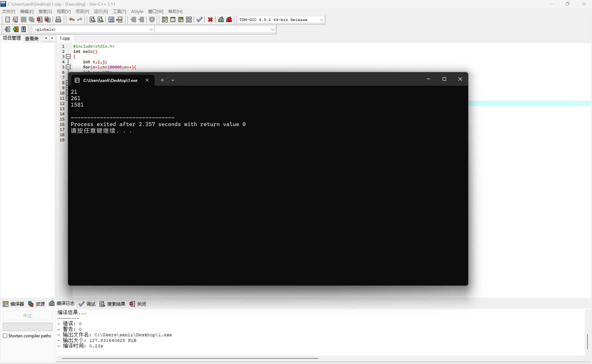This screenshot has height=364, width=592.
Task: Collapse the for-loop fold at line 5
Action: (68, 67)
